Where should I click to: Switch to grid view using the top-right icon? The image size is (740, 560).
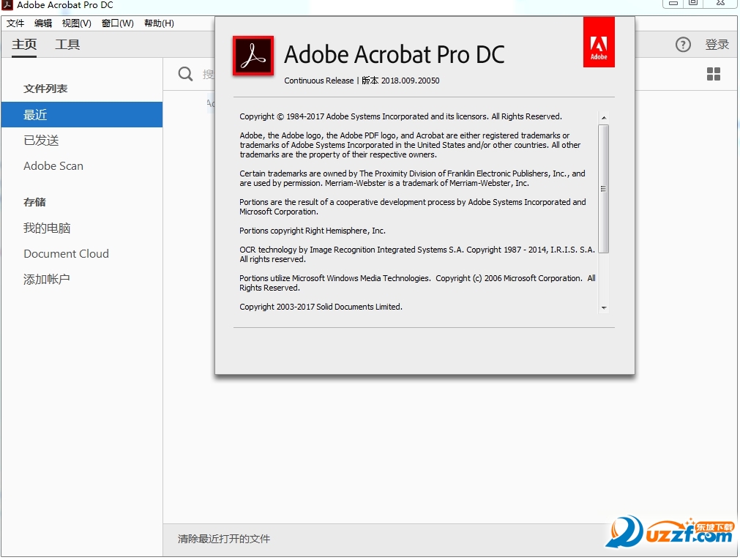click(x=713, y=74)
